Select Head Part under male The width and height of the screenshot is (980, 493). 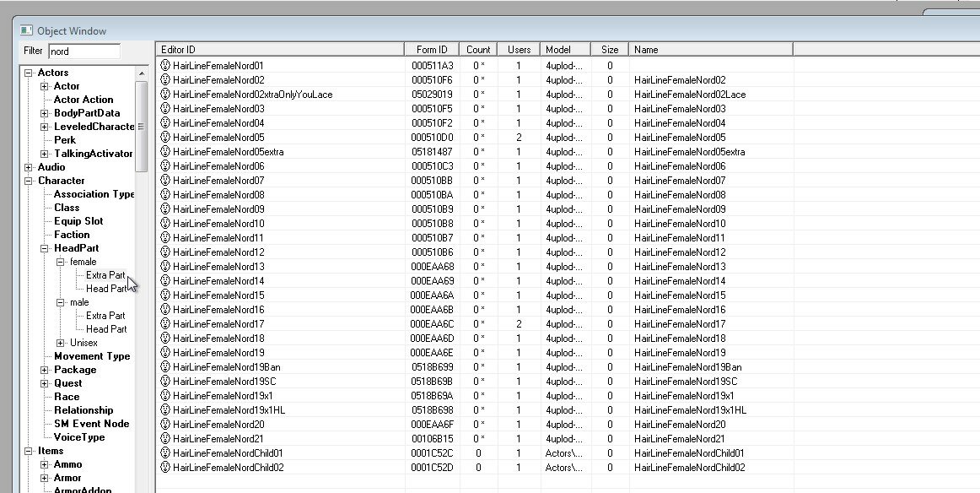[x=105, y=329]
